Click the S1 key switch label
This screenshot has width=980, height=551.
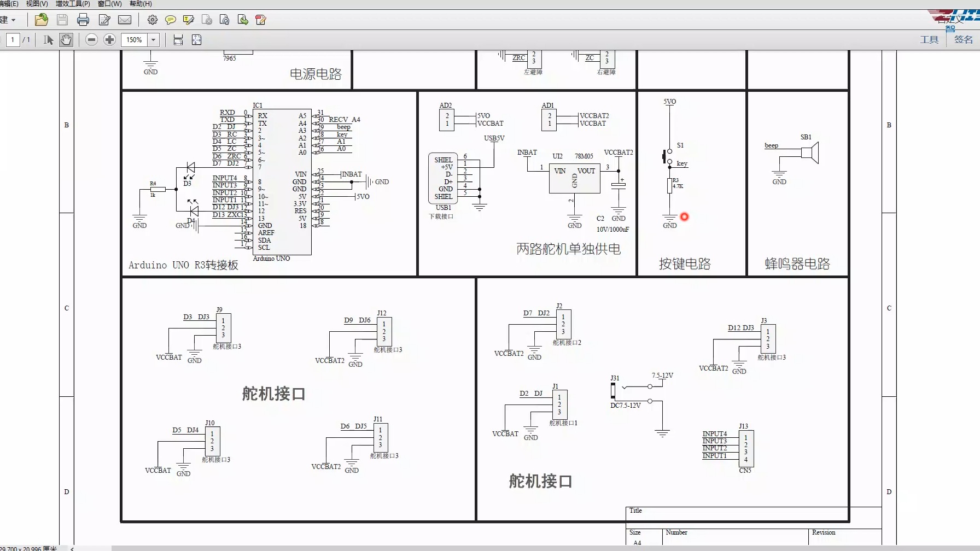(x=680, y=145)
